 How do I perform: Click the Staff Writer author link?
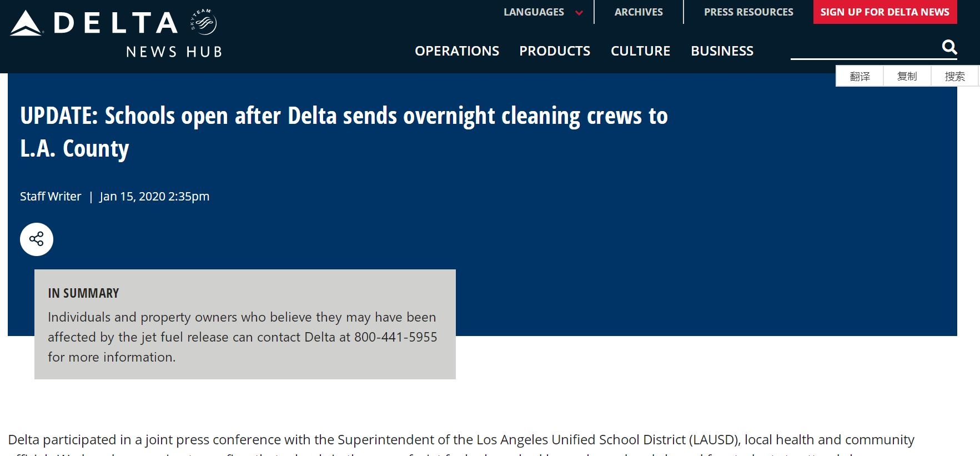click(x=51, y=197)
